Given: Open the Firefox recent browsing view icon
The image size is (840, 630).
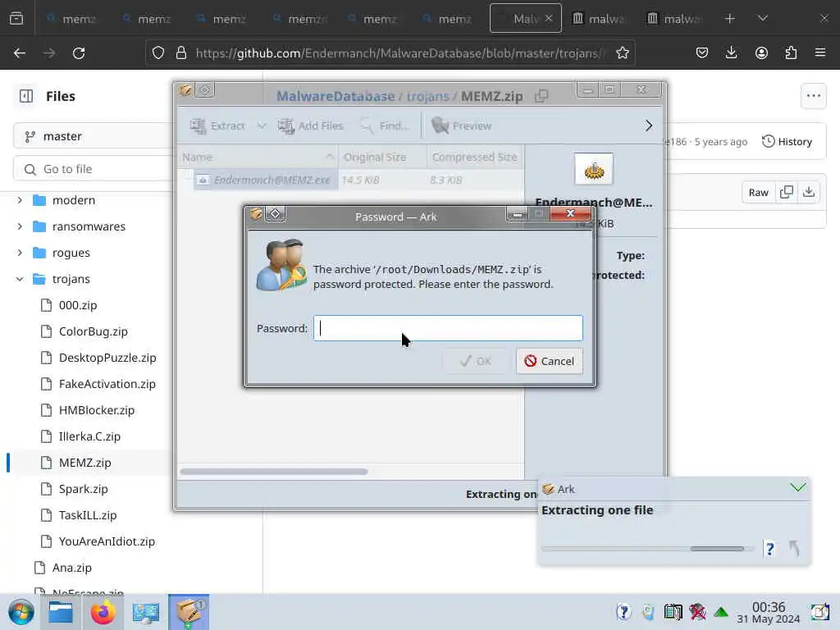Looking at the screenshot, I should pos(16,19).
